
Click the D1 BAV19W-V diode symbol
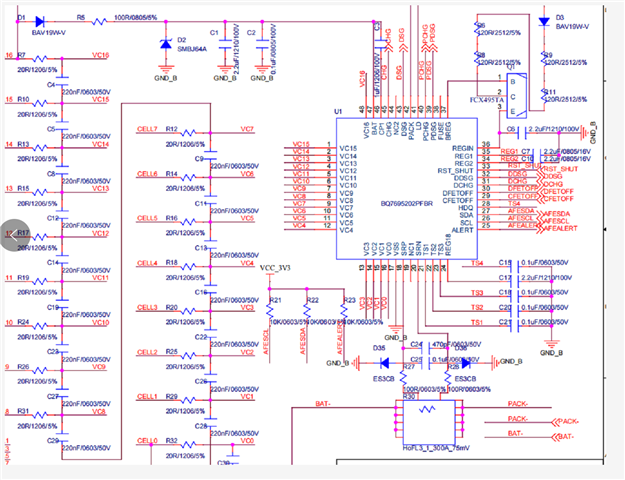39,21
